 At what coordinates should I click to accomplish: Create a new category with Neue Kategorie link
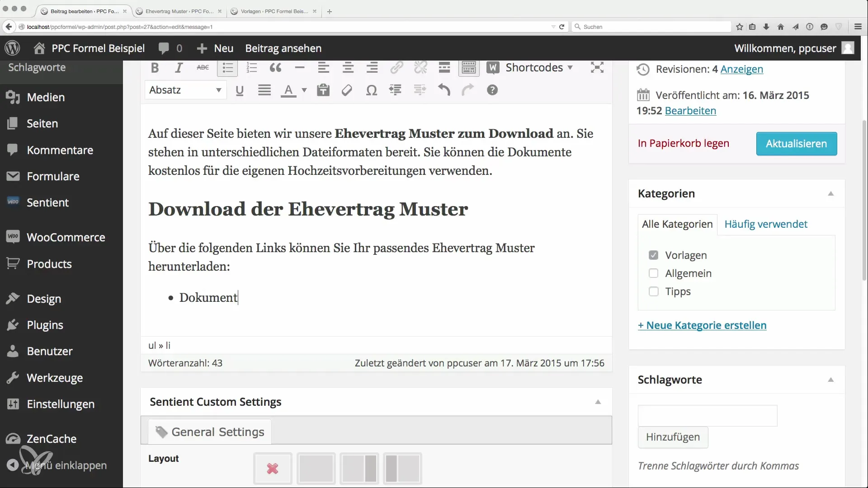click(x=702, y=325)
